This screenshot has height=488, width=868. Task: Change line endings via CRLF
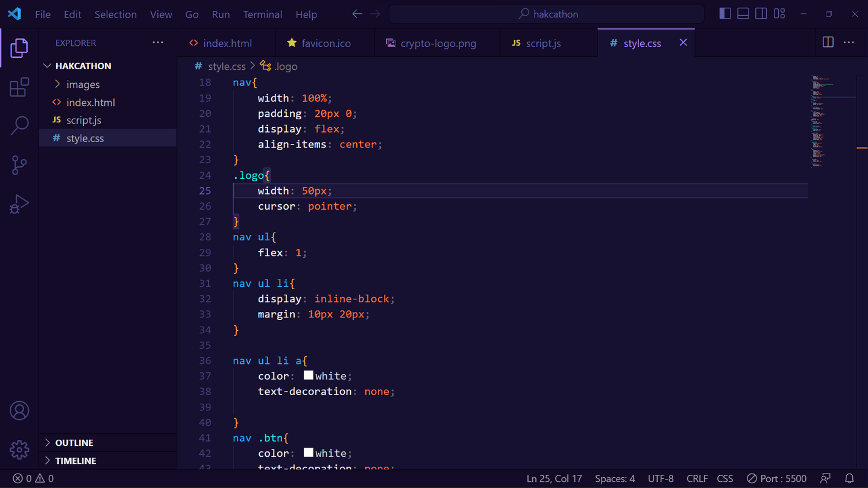[x=697, y=478]
